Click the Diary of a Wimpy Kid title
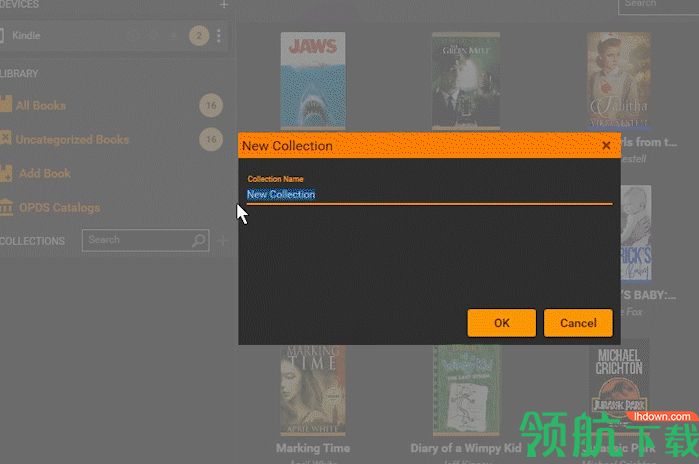 pos(465,448)
